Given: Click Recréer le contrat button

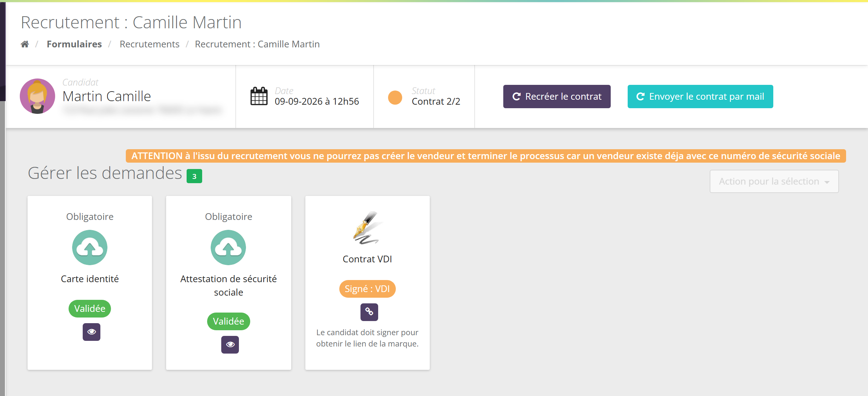Looking at the screenshot, I should (x=557, y=97).
